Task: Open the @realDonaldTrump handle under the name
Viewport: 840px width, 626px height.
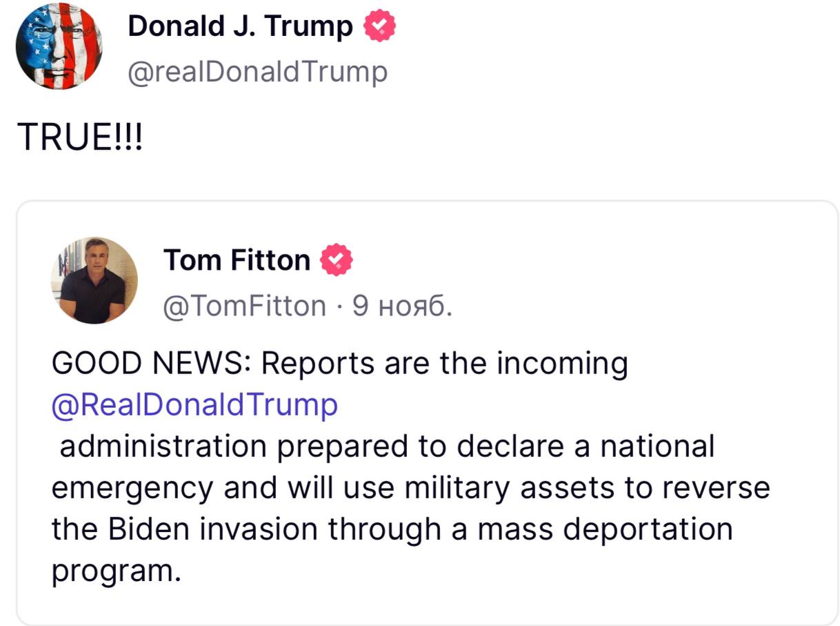Action: (x=257, y=72)
